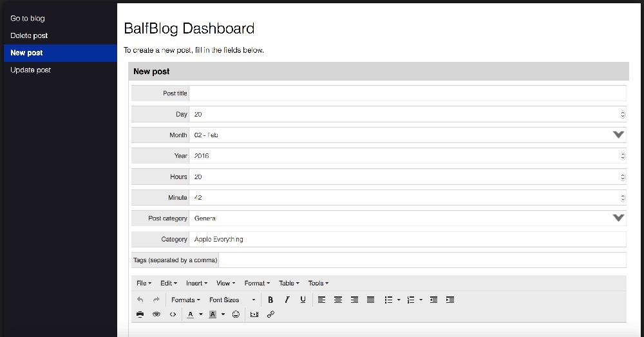Expand the Month dropdown

coord(618,135)
